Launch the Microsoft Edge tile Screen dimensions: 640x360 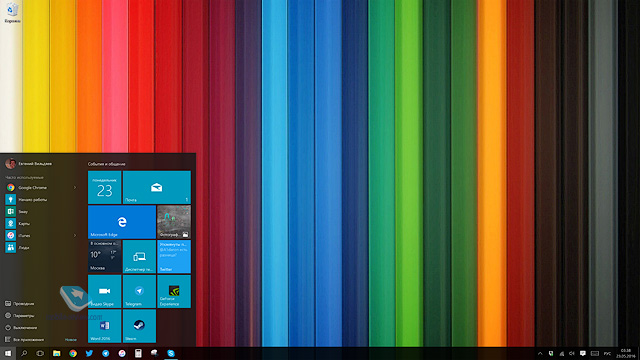(x=122, y=222)
